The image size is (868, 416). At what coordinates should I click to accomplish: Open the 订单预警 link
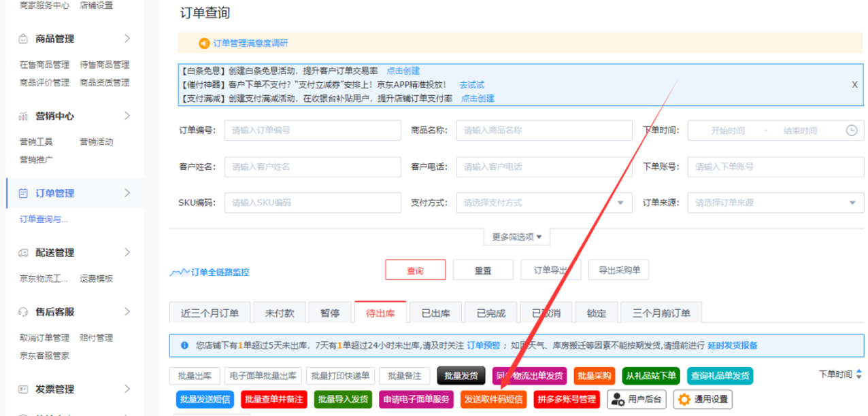pyautogui.click(x=484, y=345)
